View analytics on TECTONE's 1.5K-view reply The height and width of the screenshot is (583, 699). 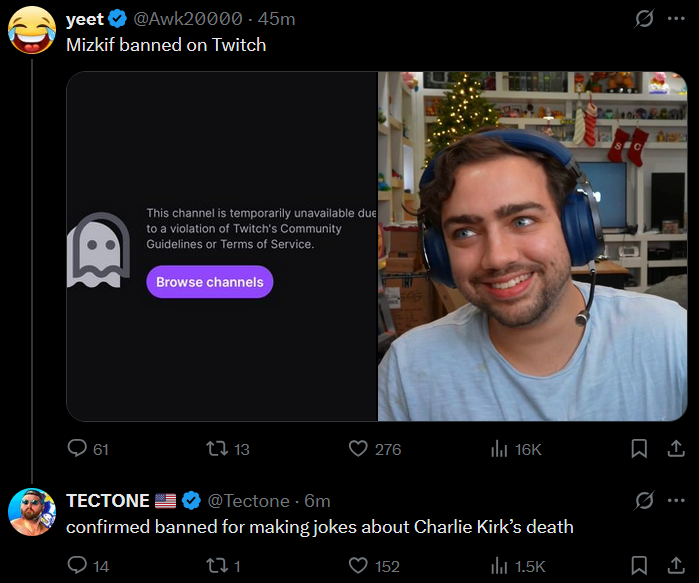(500, 566)
